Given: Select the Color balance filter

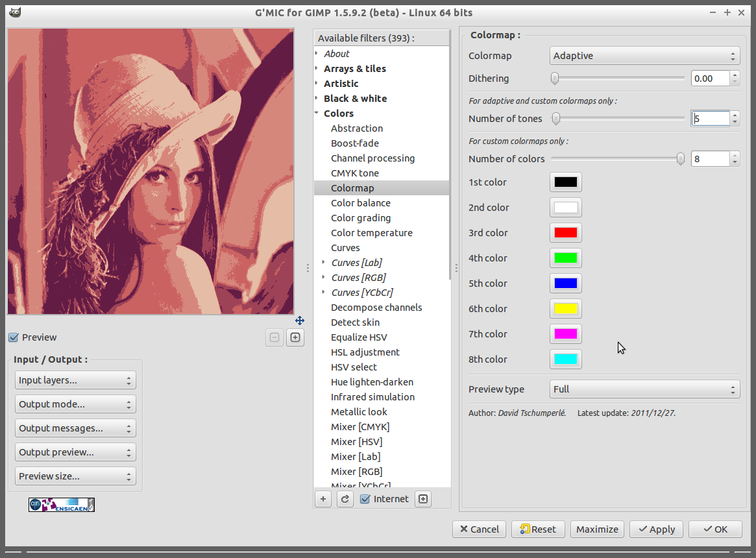Looking at the screenshot, I should coord(361,203).
